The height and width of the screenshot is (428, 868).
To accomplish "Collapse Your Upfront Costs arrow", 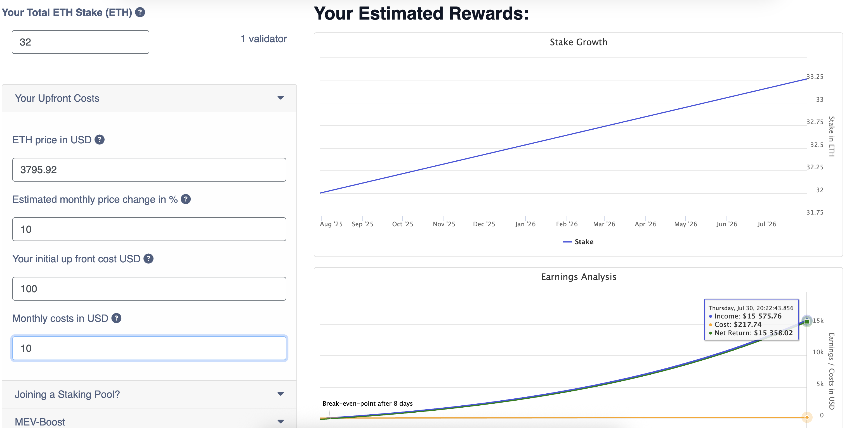I will pos(280,98).
